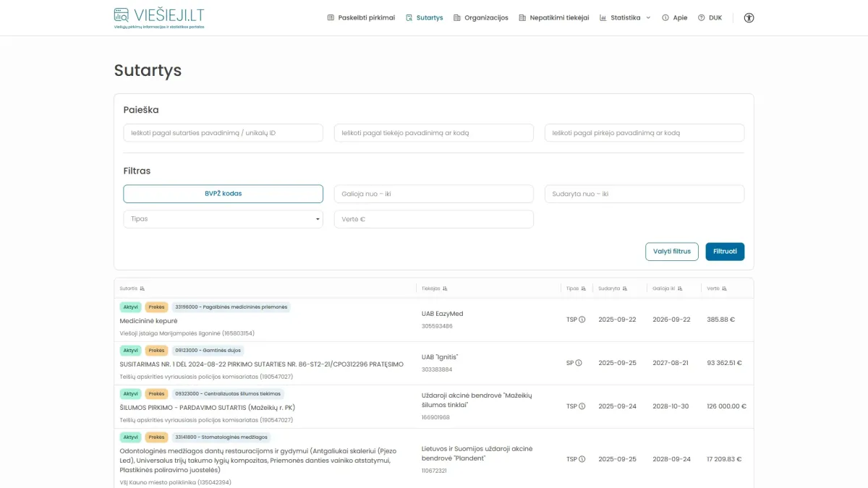Open Nepatikimi tiekėjai page

point(554,18)
